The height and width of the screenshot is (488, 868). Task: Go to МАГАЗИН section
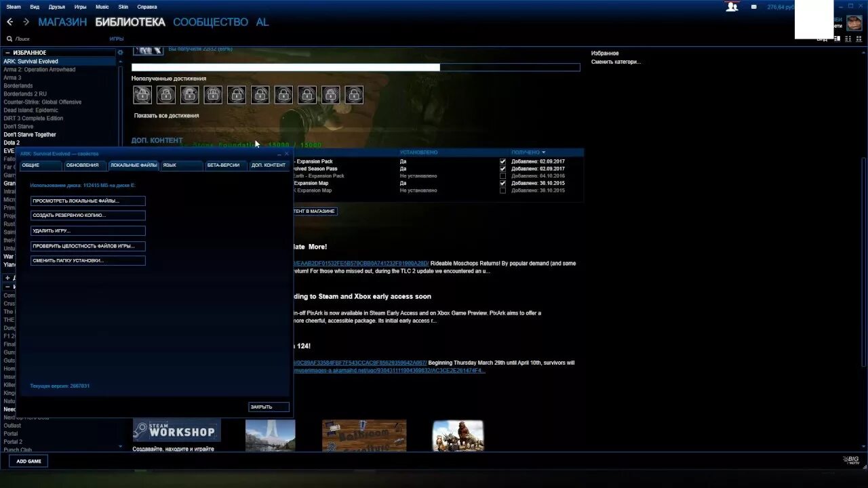click(62, 22)
